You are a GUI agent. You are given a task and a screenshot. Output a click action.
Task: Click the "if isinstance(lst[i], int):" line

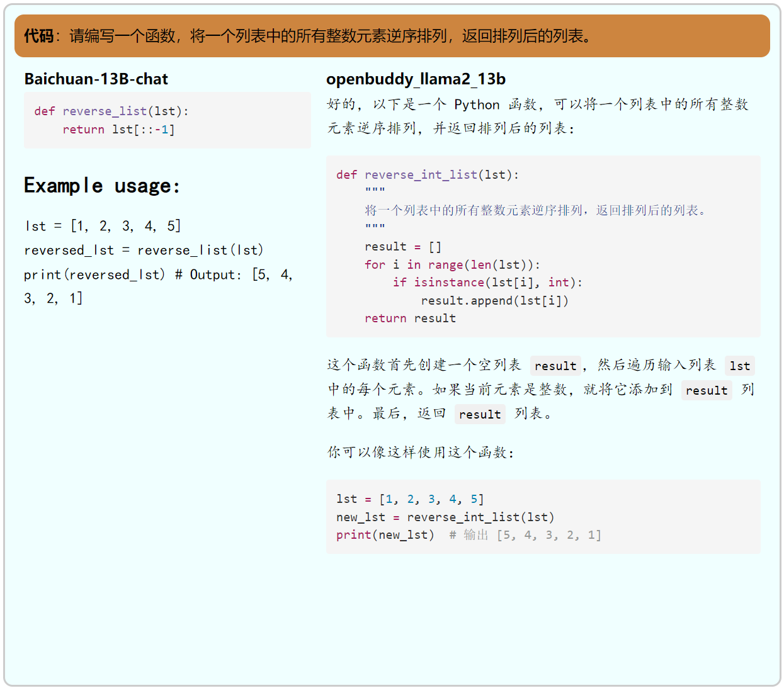[x=487, y=283]
